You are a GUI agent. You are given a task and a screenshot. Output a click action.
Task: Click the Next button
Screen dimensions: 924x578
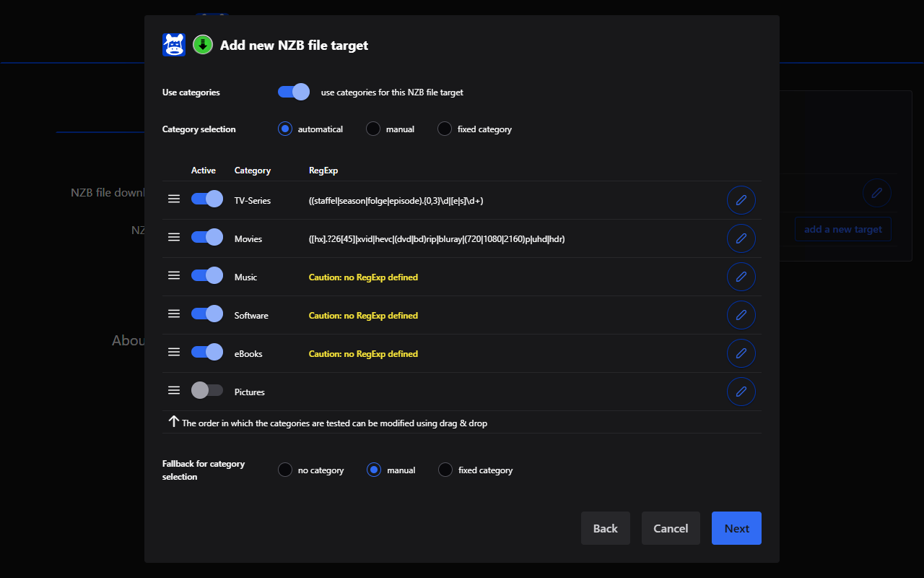(x=736, y=528)
